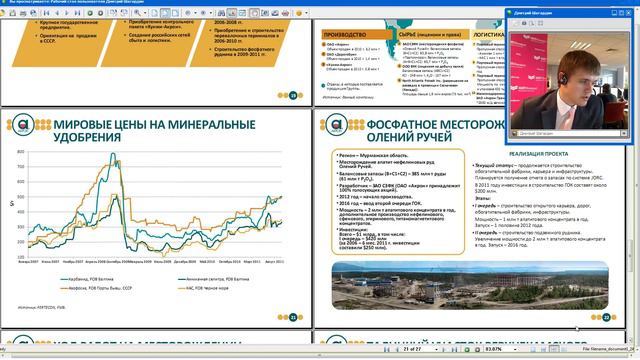Click the presenter's webcam video feed
640x360 pixels.
(x=569, y=81)
